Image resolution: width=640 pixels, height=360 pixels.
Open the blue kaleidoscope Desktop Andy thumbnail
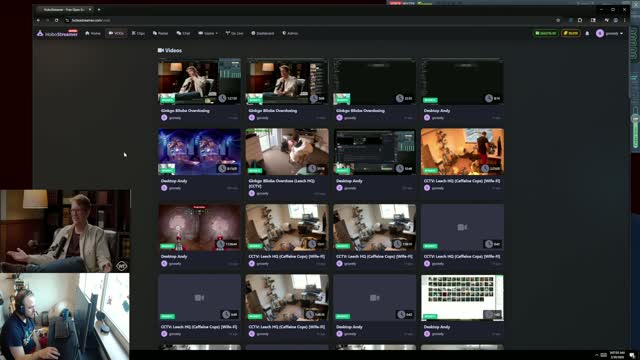(199, 152)
